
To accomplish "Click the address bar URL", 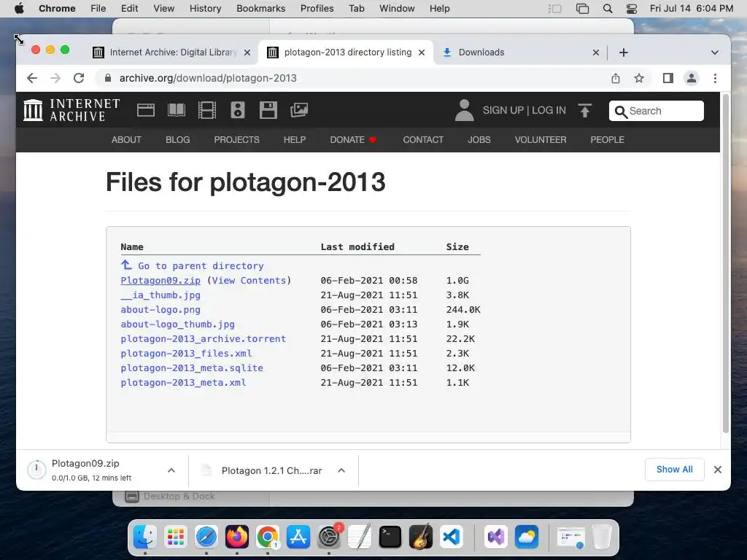I will (208, 78).
